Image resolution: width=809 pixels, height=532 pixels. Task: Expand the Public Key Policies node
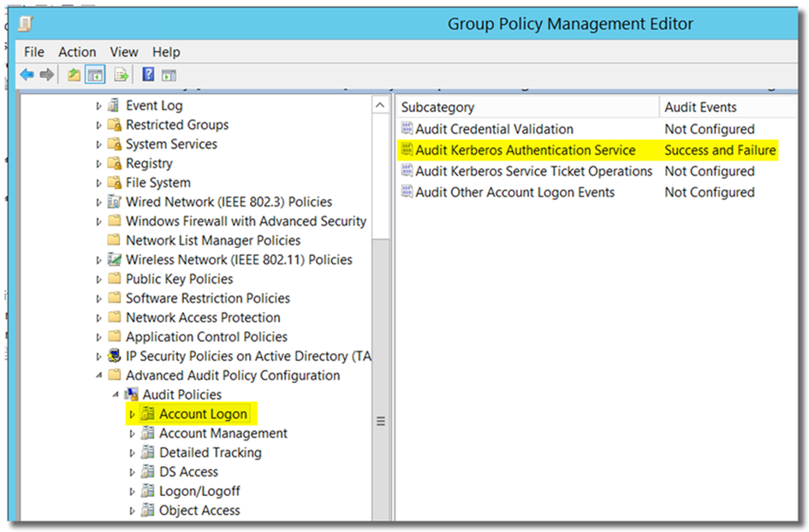[98, 280]
